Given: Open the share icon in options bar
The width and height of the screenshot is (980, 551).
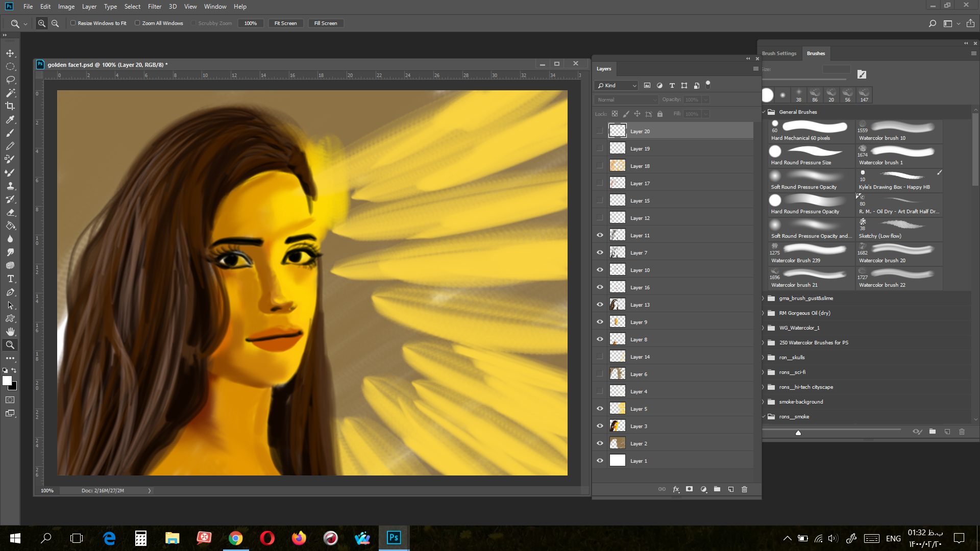Looking at the screenshot, I should click(x=970, y=23).
